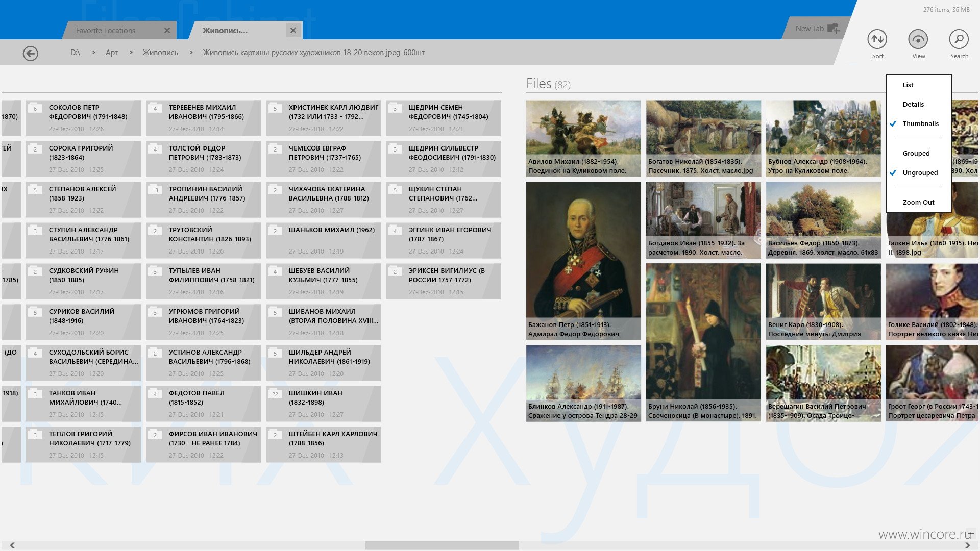
Task: Open Бажанов Петр Адмирал portrait thumbnail
Action: point(583,261)
